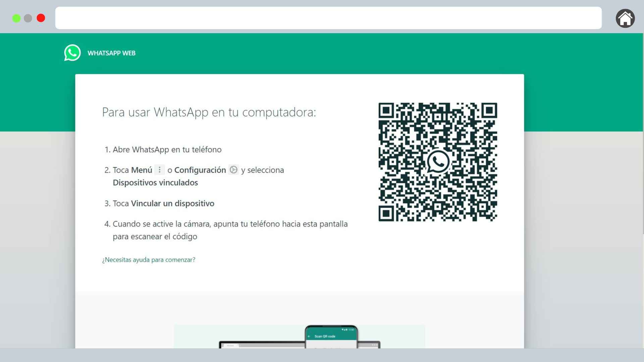Image resolution: width=644 pixels, height=362 pixels.
Task: Click the gray circle in the window controls
Action: pos(28,18)
